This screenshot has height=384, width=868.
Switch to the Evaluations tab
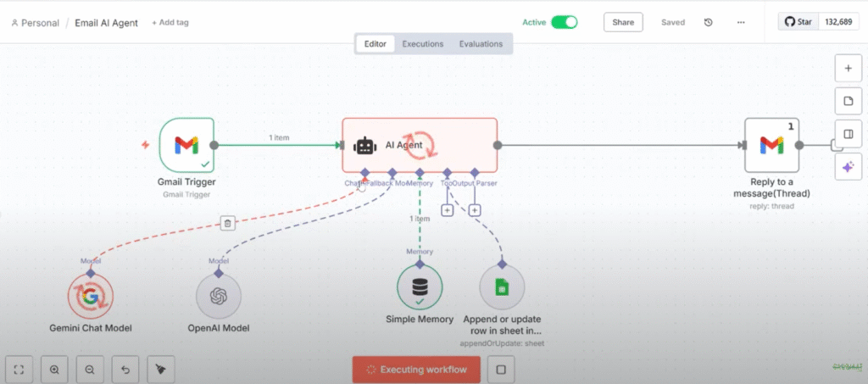tap(481, 44)
